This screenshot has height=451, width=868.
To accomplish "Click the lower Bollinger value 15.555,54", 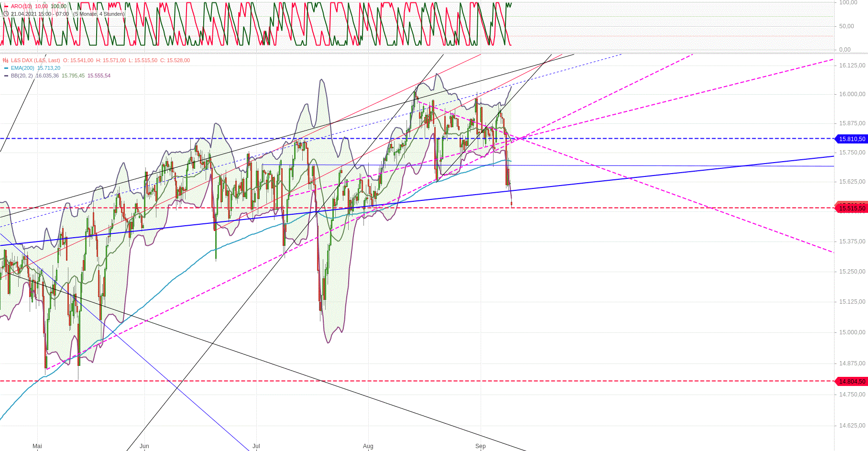I will 99,76.
